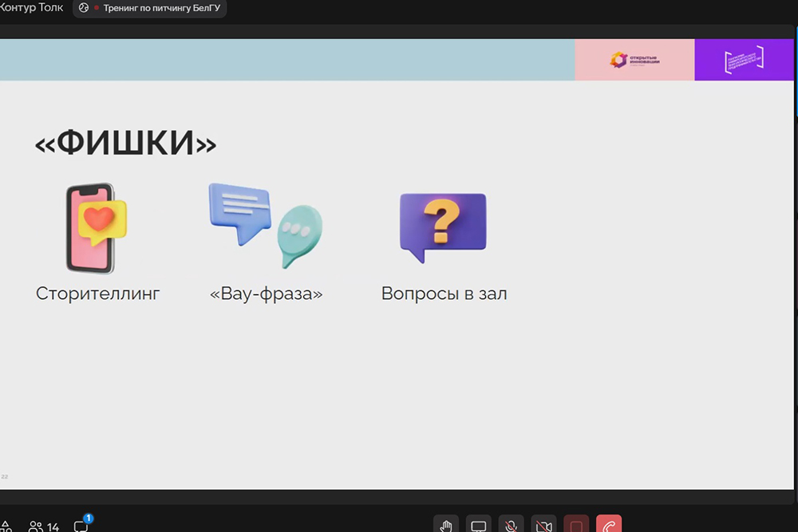Click the dark red recording button
798x532 pixels.
(576, 526)
